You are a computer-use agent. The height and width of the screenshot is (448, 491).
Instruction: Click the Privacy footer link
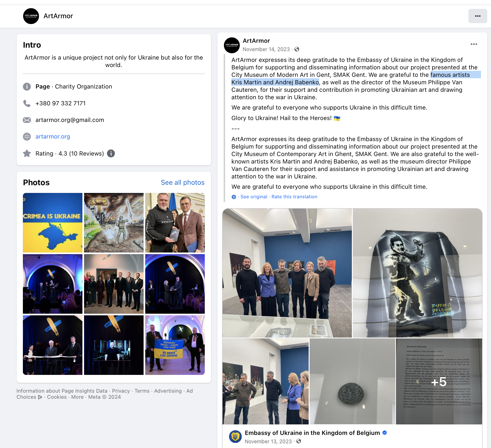pyautogui.click(x=121, y=391)
